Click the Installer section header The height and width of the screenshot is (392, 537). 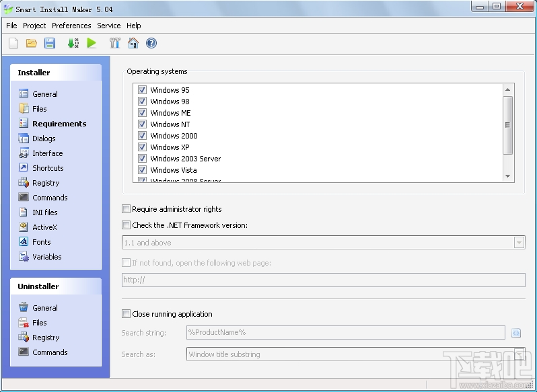(x=56, y=73)
